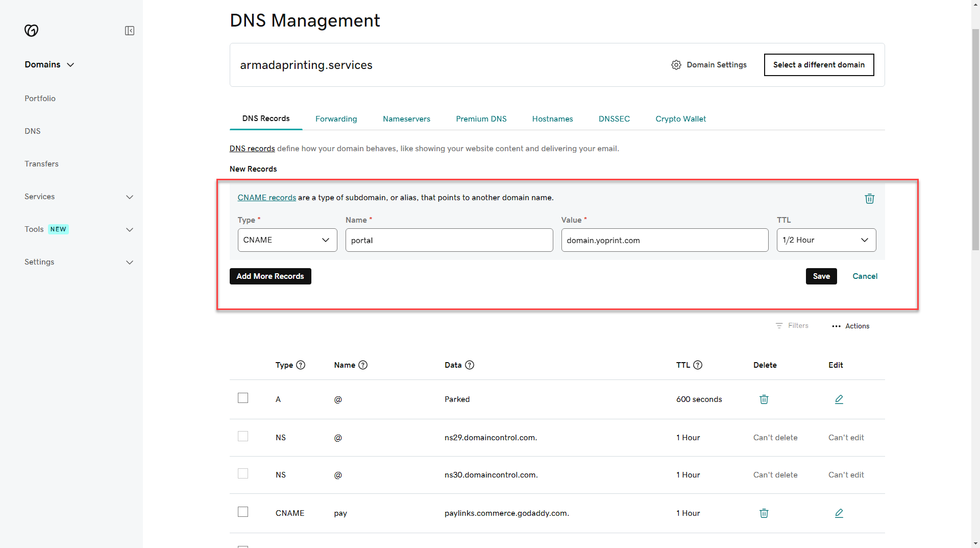This screenshot has width=980, height=548.
Task: Delete the CNAME pay record
Action: point(764,513)
